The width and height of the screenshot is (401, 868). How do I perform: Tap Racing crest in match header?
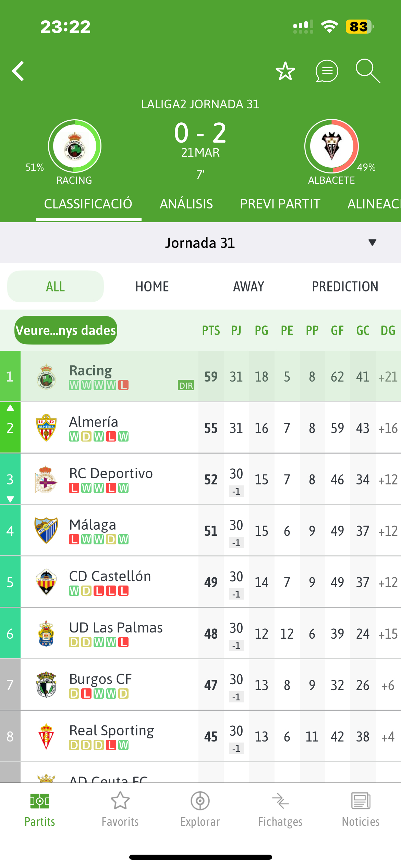coord(75,146)
